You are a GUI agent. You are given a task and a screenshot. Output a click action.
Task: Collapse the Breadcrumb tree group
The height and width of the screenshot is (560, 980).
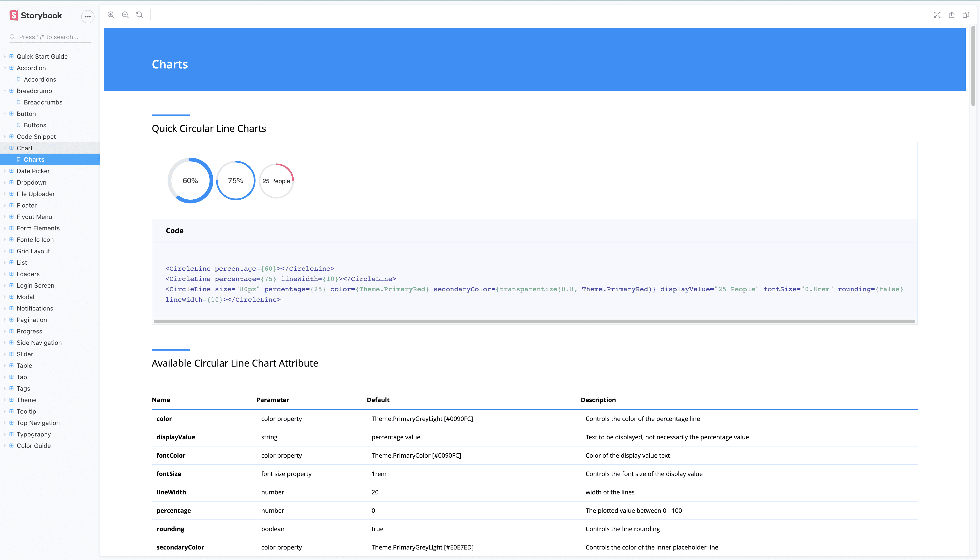(34, 91)
